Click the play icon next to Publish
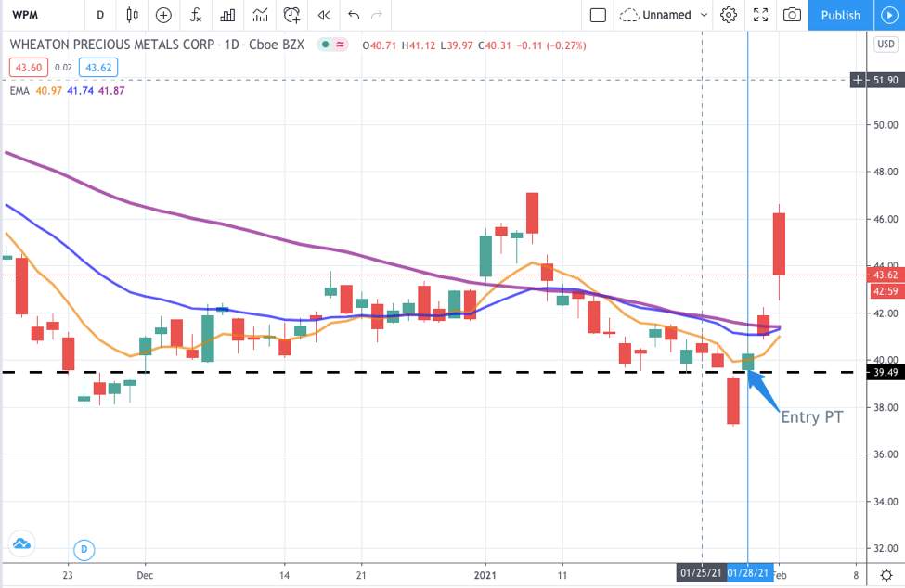The width and height of the screenshot is (905, 588). [x=889, y=15]
